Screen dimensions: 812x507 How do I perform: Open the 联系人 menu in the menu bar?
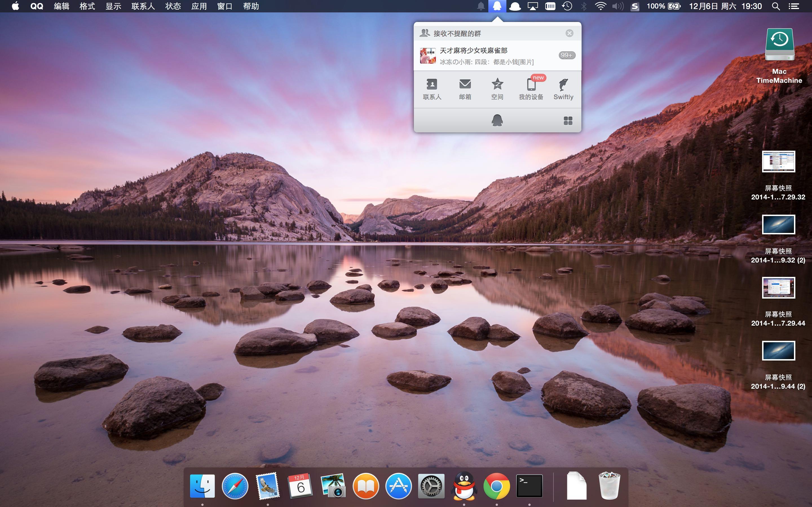point(143,6)
